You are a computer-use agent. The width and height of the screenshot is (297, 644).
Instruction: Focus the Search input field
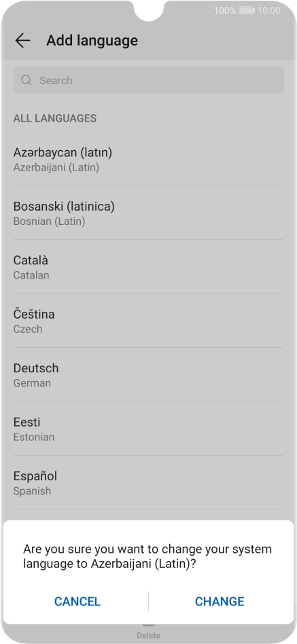point(148,80)
